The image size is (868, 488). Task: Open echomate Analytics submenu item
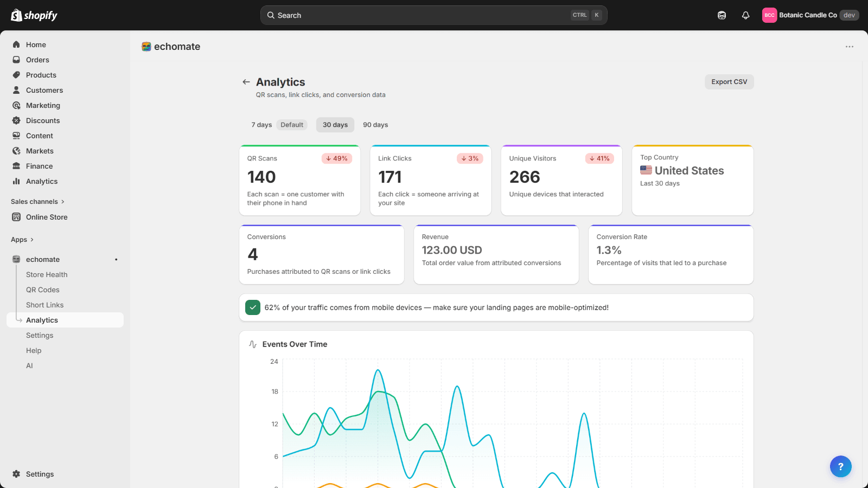(65, 320)
